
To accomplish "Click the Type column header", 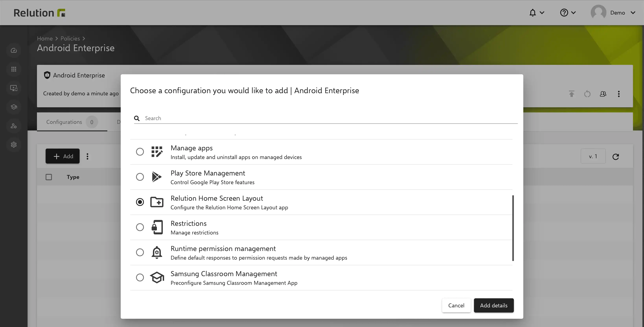I will (x=73, y=177).
